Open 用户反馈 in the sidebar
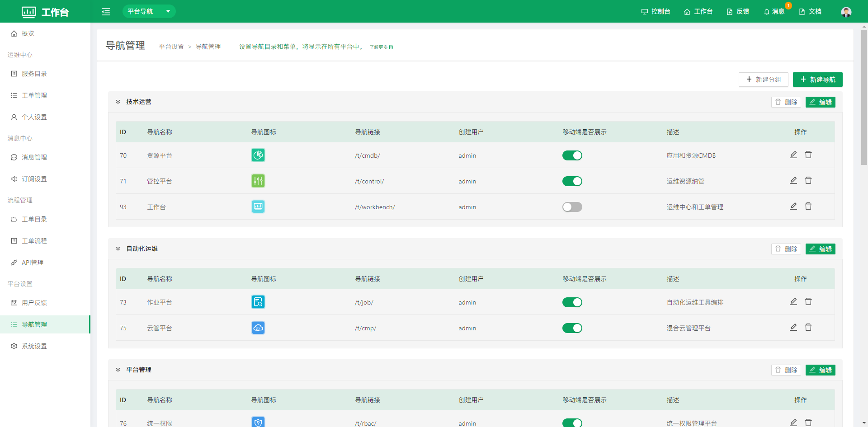Image resolution: width=868 pixels, height=427 pixels. (45, 303)
